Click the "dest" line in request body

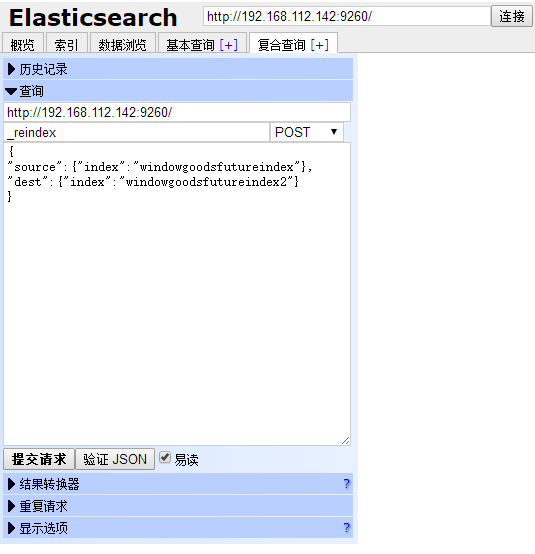coord(153,182)
